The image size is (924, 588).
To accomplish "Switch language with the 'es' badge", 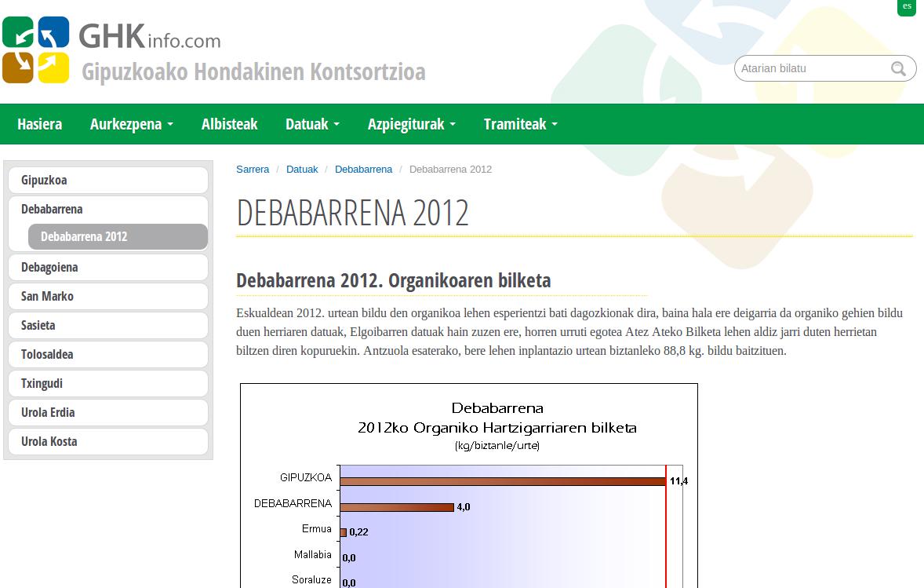I will pyautogui.click(x=907, y=7).
